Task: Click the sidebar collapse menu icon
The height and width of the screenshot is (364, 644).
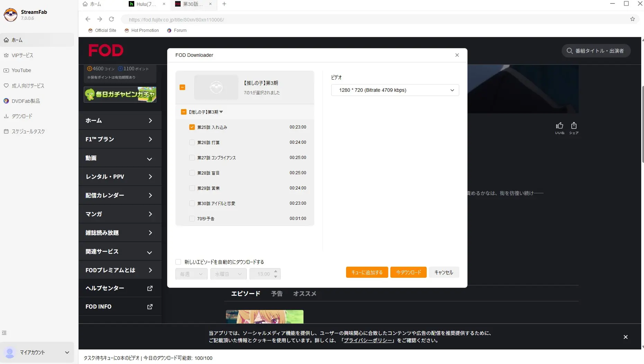Action: pyautogui.click(x=4, y=333)
